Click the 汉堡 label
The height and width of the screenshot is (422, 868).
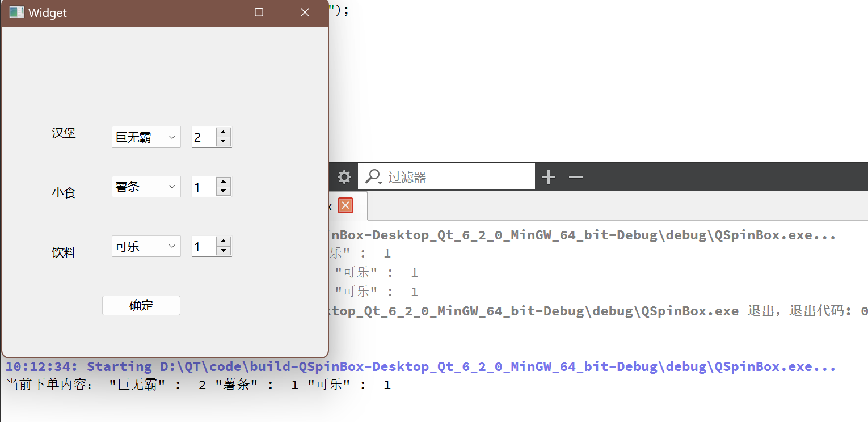64,133
